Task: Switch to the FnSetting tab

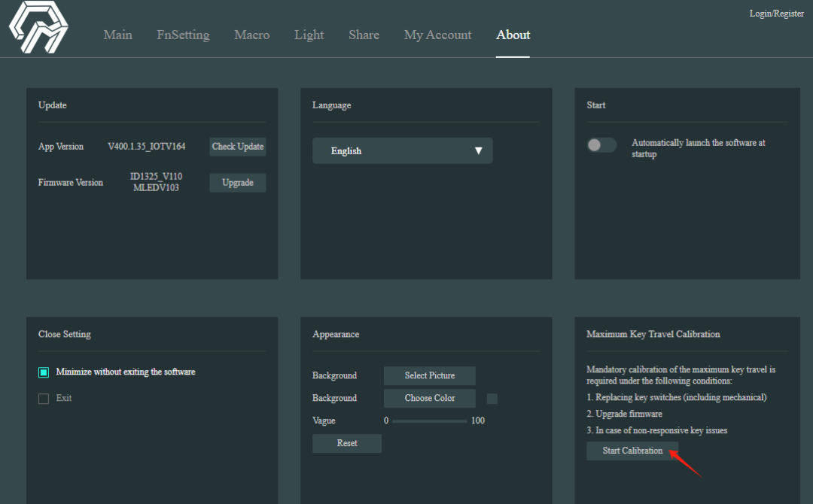Action: point(183,35)
